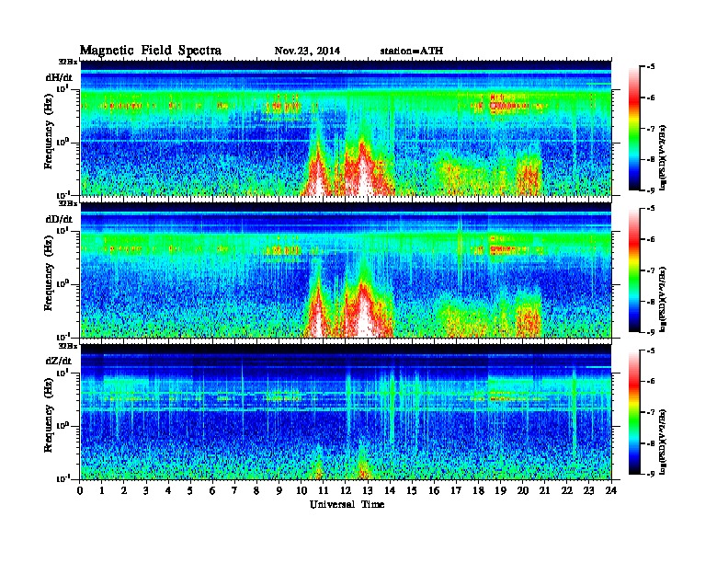Screen dimensions: 728x563
Task: Select the date text "Nov.23, 2014"
Action: [307, 52]
